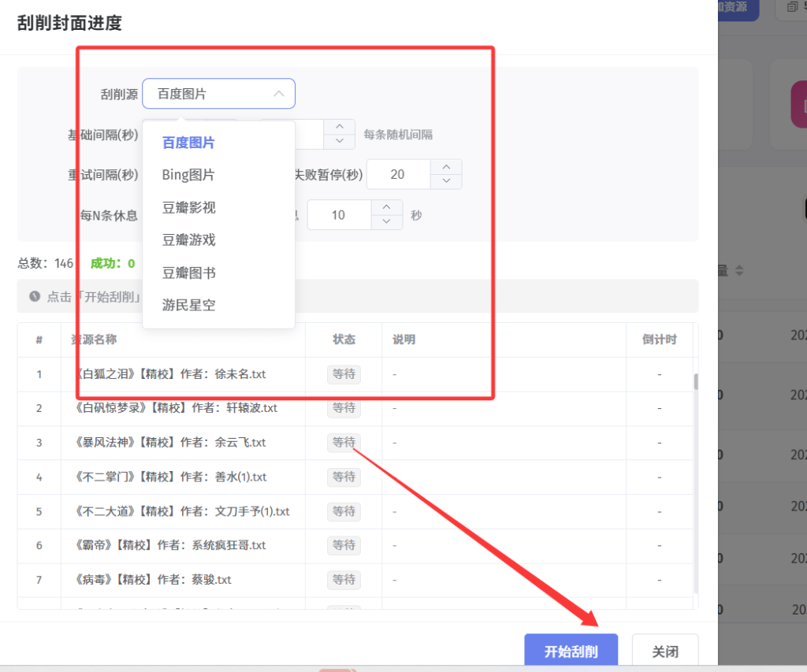Select 豆瓣影视 in the dropdown list

pyautogui.click(x=189, y=207)
